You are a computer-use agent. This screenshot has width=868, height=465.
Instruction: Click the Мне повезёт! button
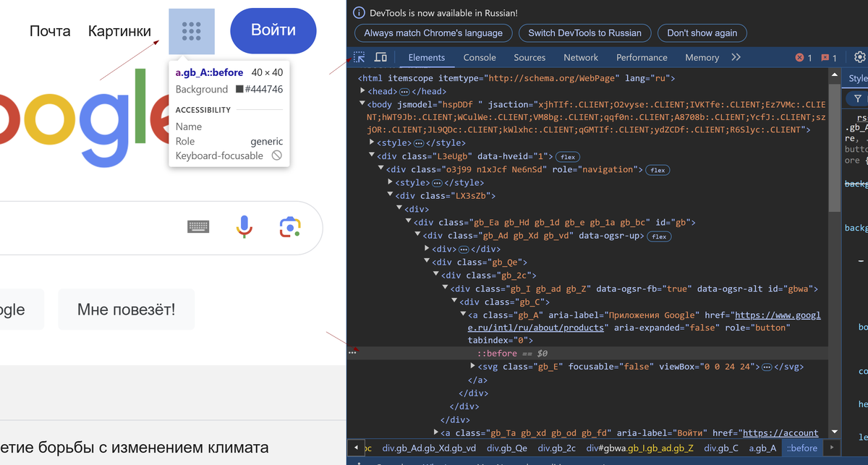(x=126, y=310)
